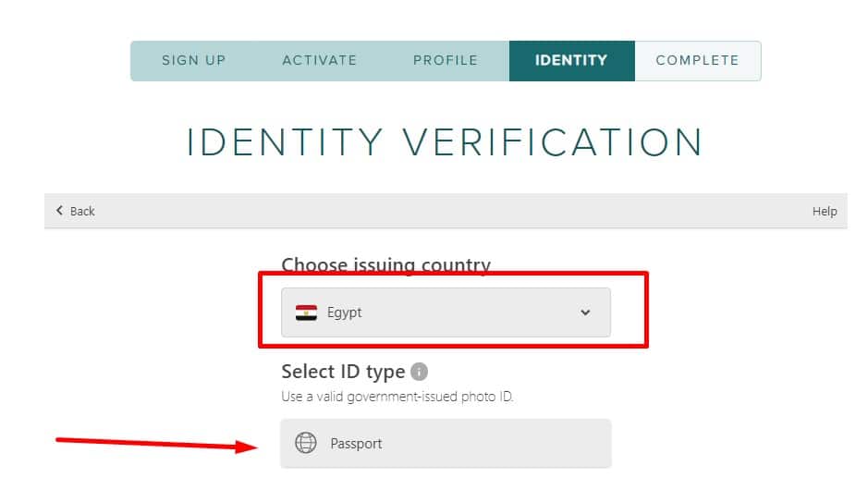Switch to the ACTIVATE step tab

(x=320, y=61)
